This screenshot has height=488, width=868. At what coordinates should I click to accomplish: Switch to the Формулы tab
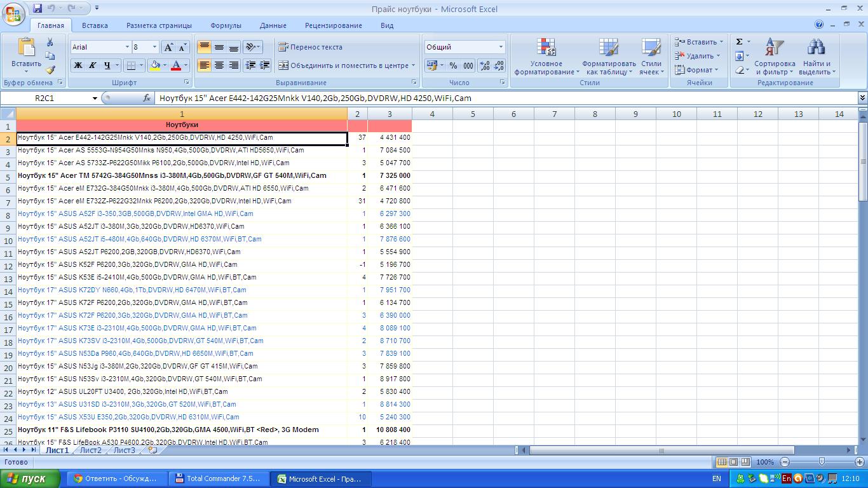tap(226, 25)
